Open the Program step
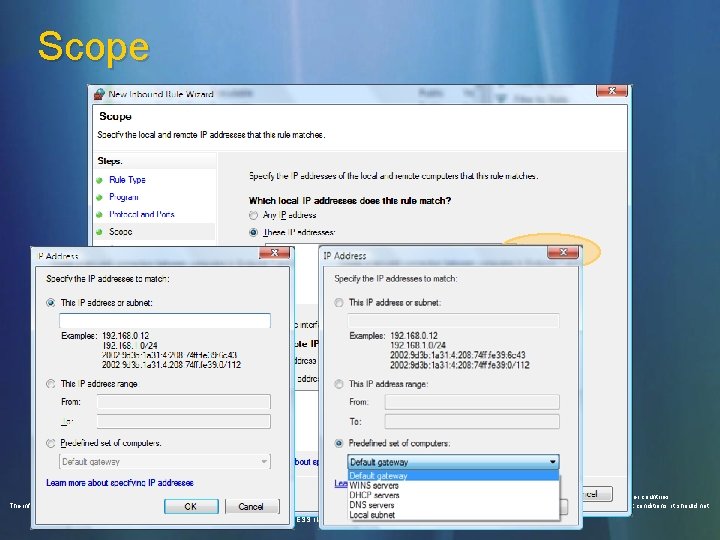 pos(124,197)
